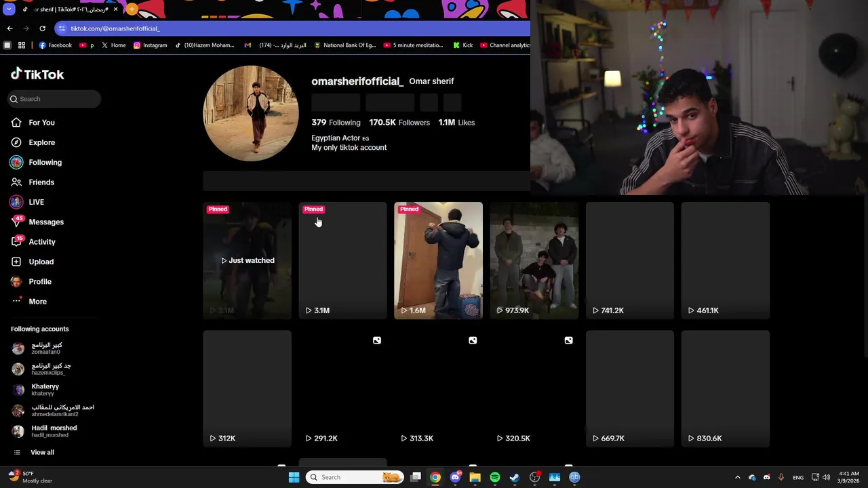868x488 pixels.
Task: View the 379 Following list
Action: (x=336, y=123)
